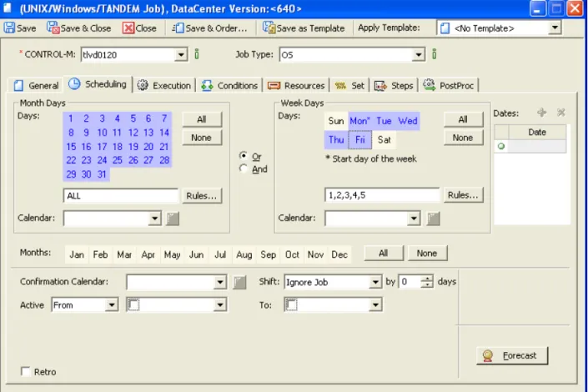
Task: Select the And radio button
Action: point(244,168)
